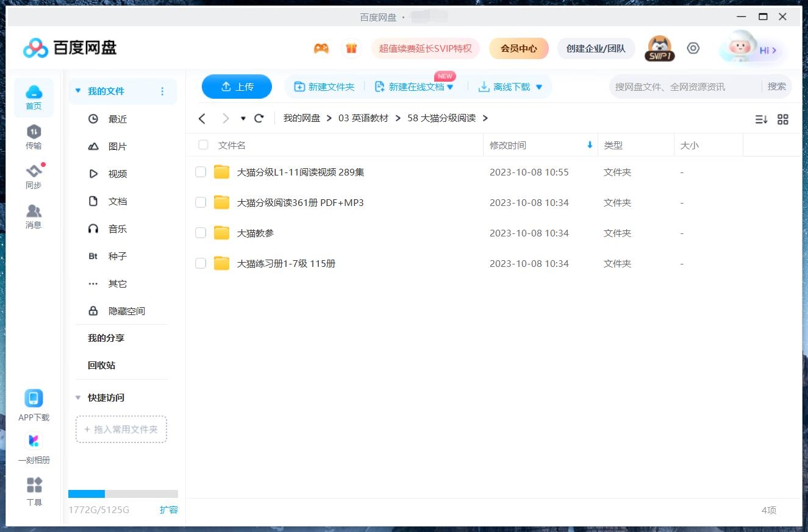Open 回收站 from the left menu
This screenshot has height=532, width=808.
click(99, 365)
